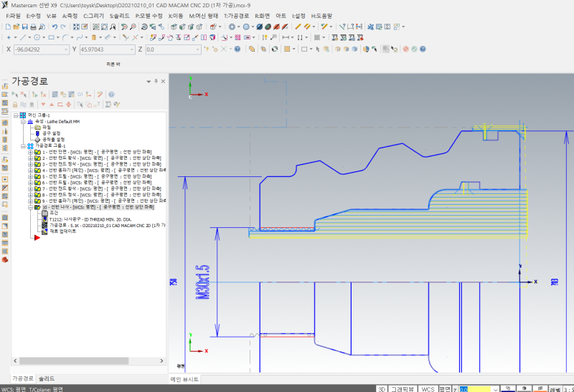Image resolution: width=574 pixels, height=392 pixels.
Task: Click the help icon in toolpath panel
Action: tap(111, 94)
